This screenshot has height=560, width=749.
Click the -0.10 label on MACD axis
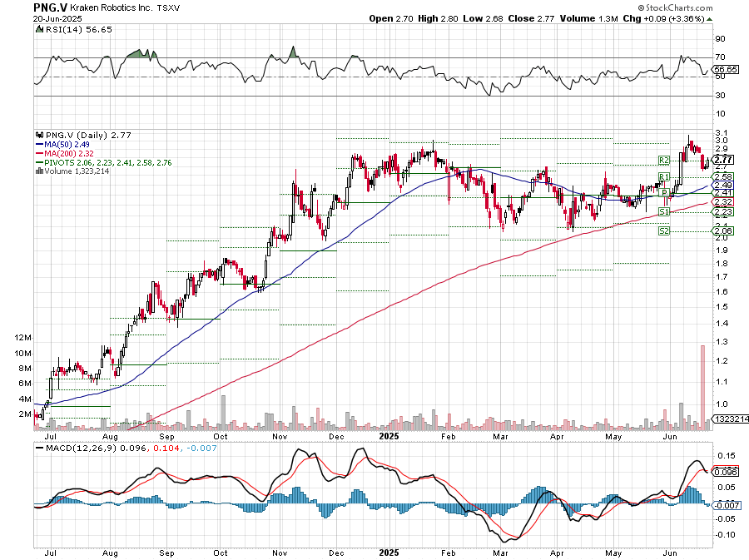coord(725,535)
